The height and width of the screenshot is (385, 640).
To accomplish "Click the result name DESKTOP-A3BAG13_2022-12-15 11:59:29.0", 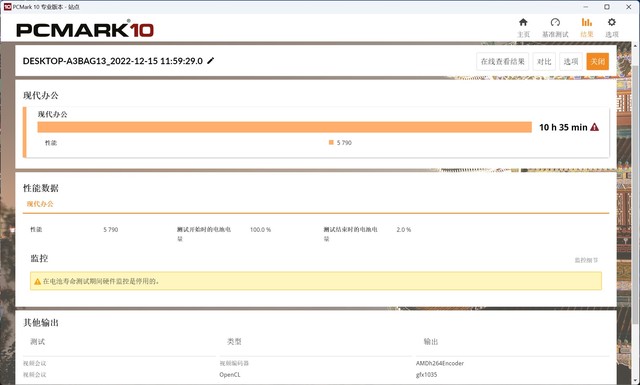I will (113, 61).
